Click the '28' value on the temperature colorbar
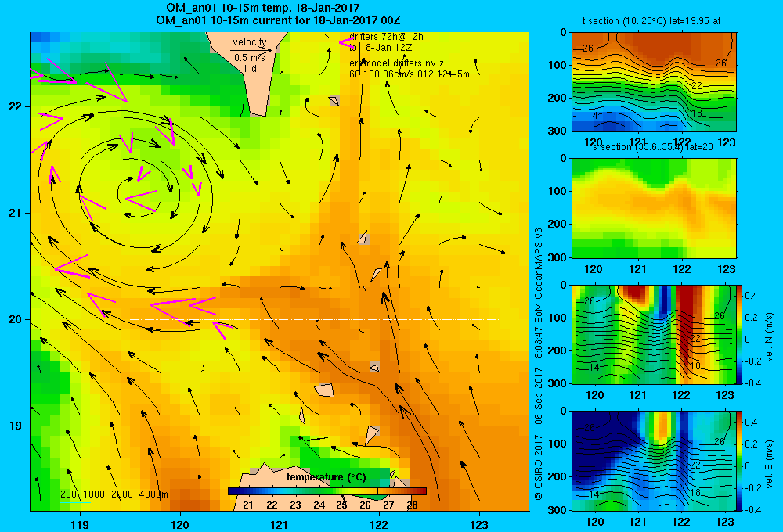 coord(412,505)
